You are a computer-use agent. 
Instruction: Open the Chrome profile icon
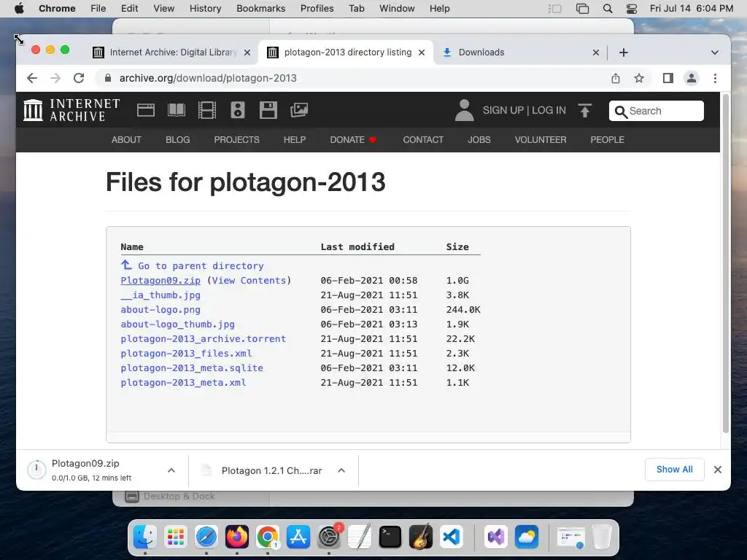[x=692, y=78]
